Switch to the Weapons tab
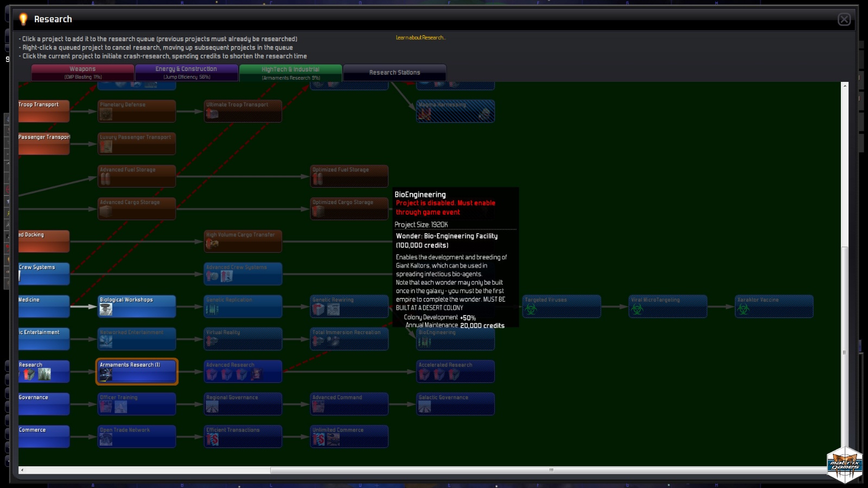The height and width of the screenshot is (488, 868). click(82, 72)
